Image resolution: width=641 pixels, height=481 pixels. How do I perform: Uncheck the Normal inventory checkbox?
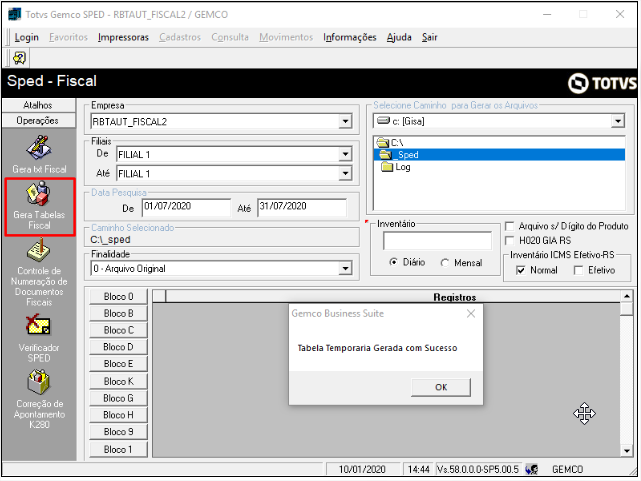[520, 270]
